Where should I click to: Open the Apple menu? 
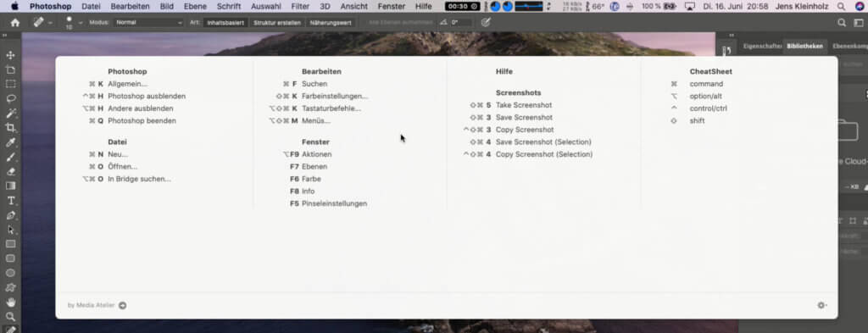[x=14, y=7]
